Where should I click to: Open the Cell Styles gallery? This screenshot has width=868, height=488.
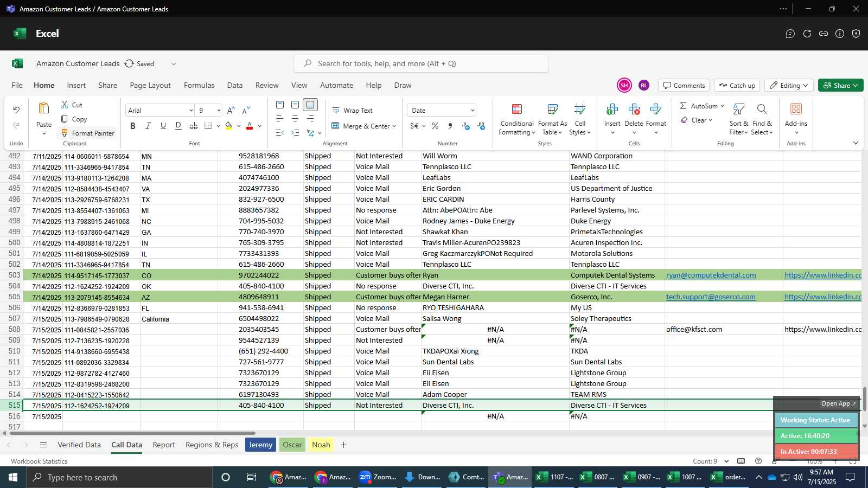click(580, 119)
